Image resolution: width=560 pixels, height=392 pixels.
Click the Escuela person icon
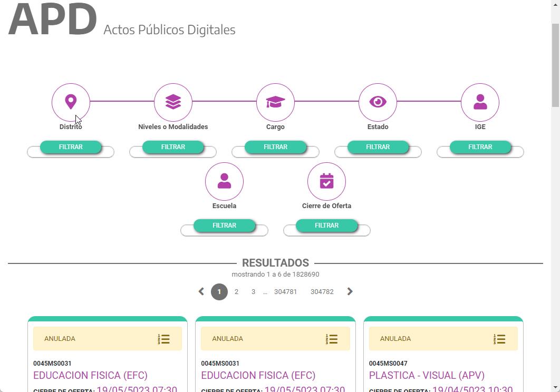click(x=224, y=181)
